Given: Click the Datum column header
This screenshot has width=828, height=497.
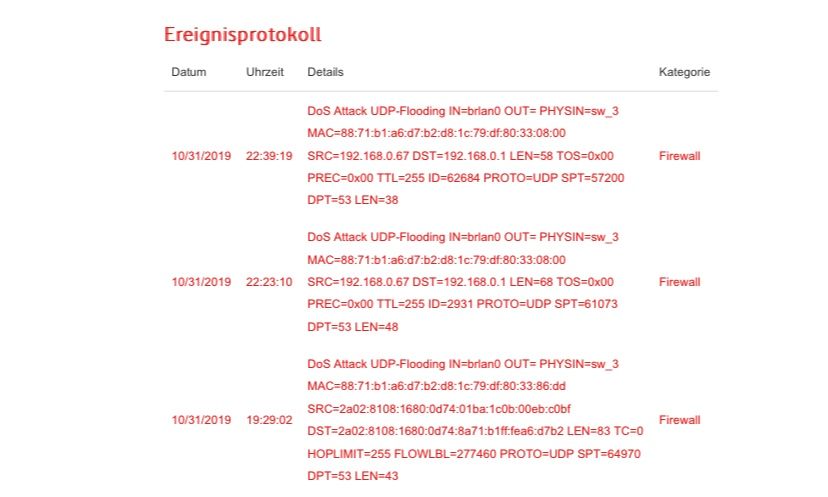Looking at the screenshot, I should (x=189, y=73).
